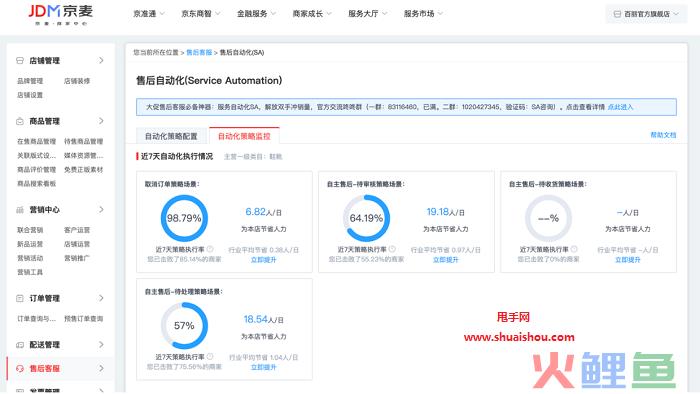Open 营销推广 in the sidebar
The width and height of the screenshot is (700, 394).
pos(77,258)
